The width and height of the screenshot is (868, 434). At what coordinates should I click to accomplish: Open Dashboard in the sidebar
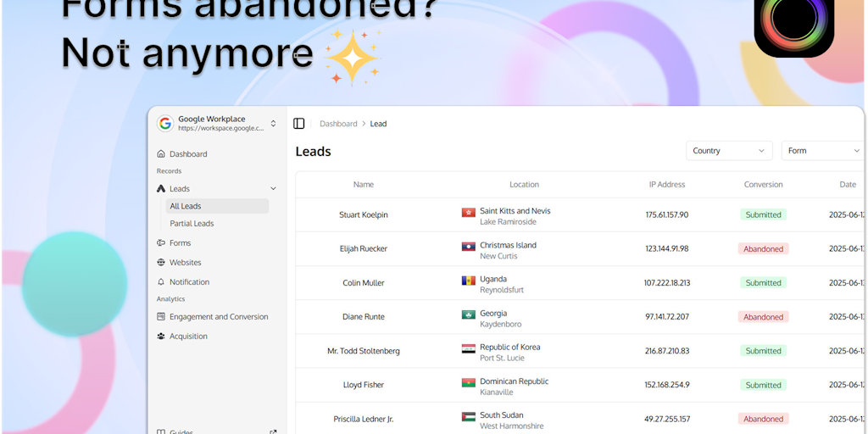[188, 154]
